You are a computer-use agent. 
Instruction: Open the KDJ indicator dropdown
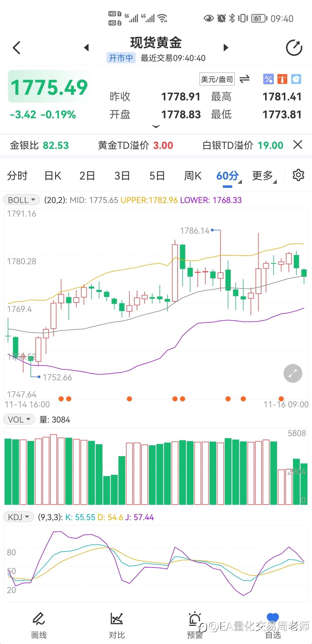[18, 517]
